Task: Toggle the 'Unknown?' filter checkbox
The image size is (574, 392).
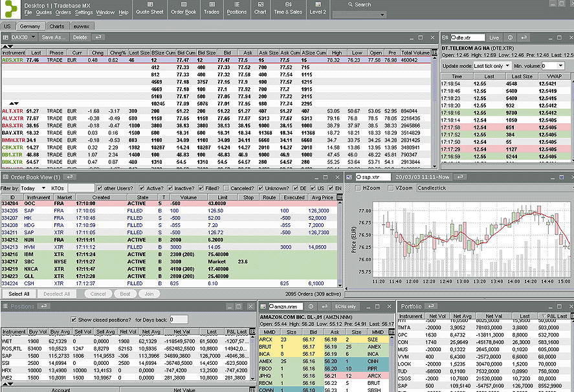Action: click(261, 188)
